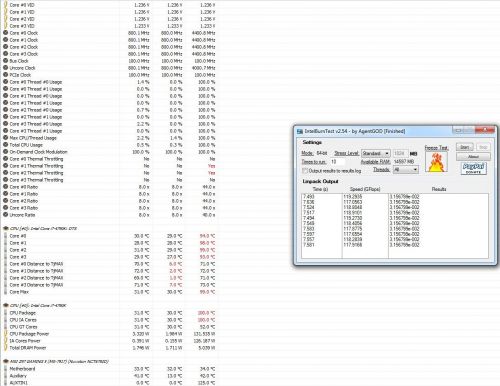Viewport: 500px width, 386px height.
Task: Select the Motherboard temperature row
Action: pyautogui.click(x=109, y=369)
